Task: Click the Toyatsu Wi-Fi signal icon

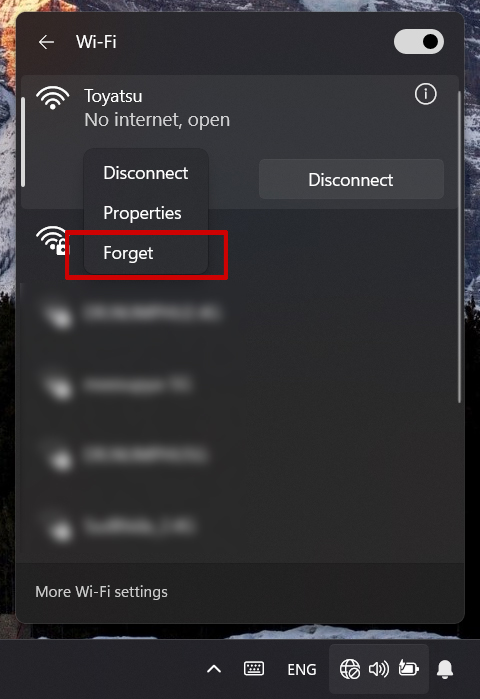Action: [53, 98]
